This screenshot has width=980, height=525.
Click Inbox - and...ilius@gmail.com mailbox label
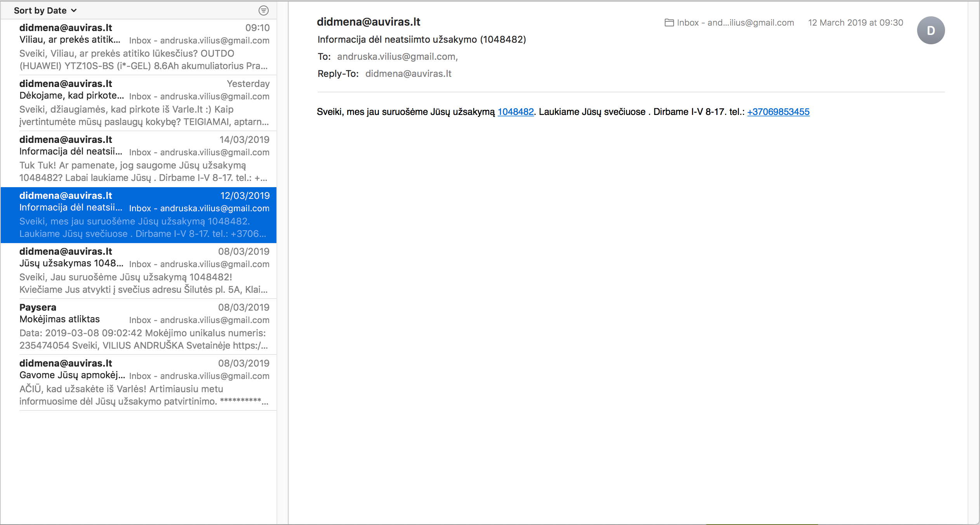[735, 23]
